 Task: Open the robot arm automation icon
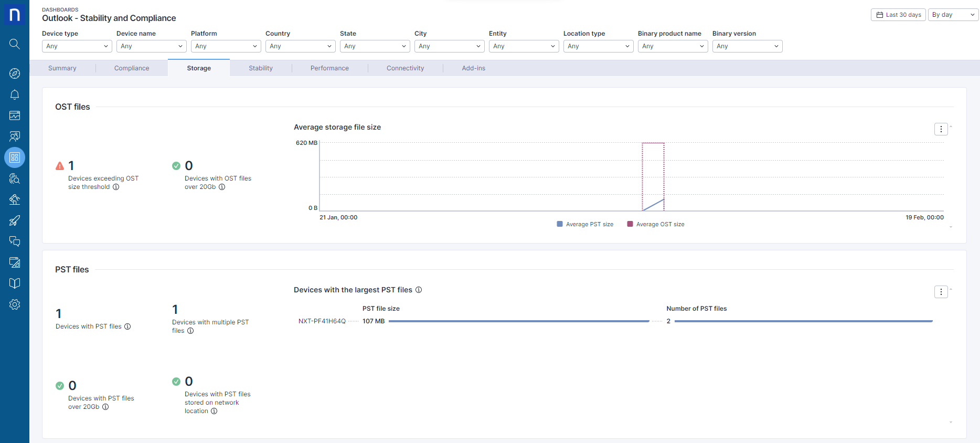[x=15, y=199]
